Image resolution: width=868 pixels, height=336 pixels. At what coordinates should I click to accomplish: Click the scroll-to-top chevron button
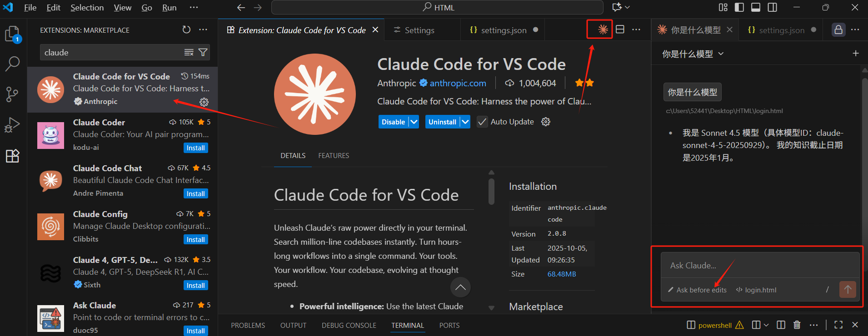(460, 287)
